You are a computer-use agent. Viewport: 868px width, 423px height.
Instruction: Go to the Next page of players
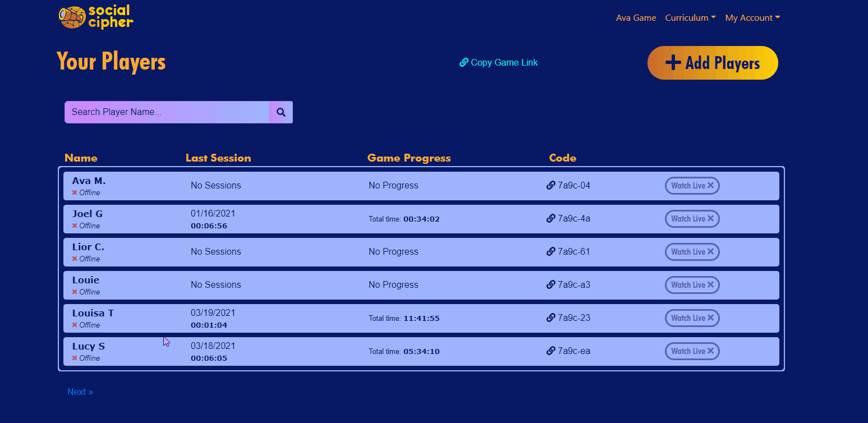tap(80, 392)
